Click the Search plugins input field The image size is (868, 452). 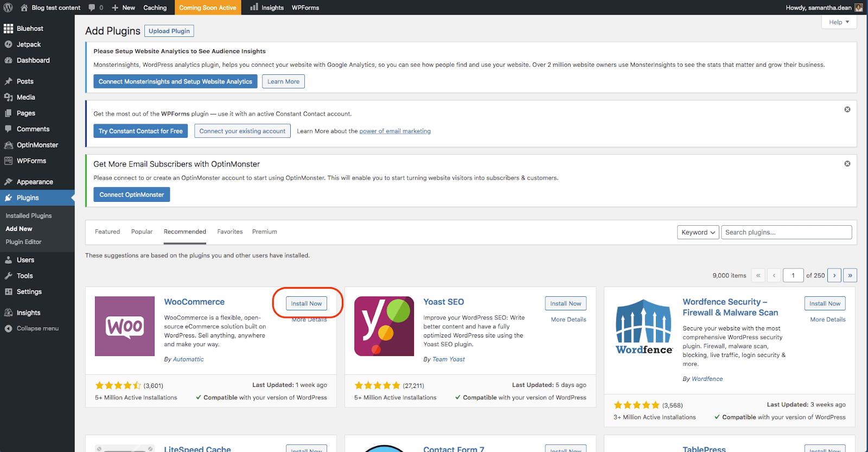pos(786,232)
